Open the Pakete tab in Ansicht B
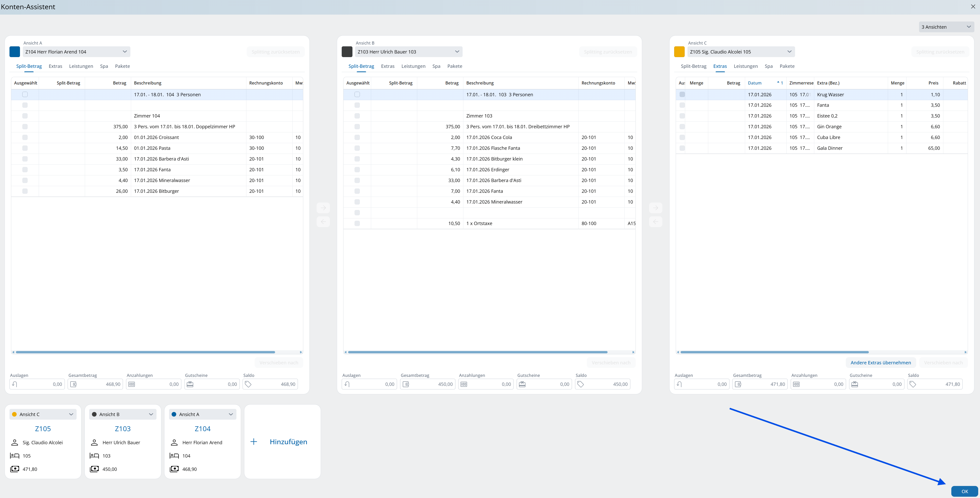980x498 pixels. click(x=455, y=66)
